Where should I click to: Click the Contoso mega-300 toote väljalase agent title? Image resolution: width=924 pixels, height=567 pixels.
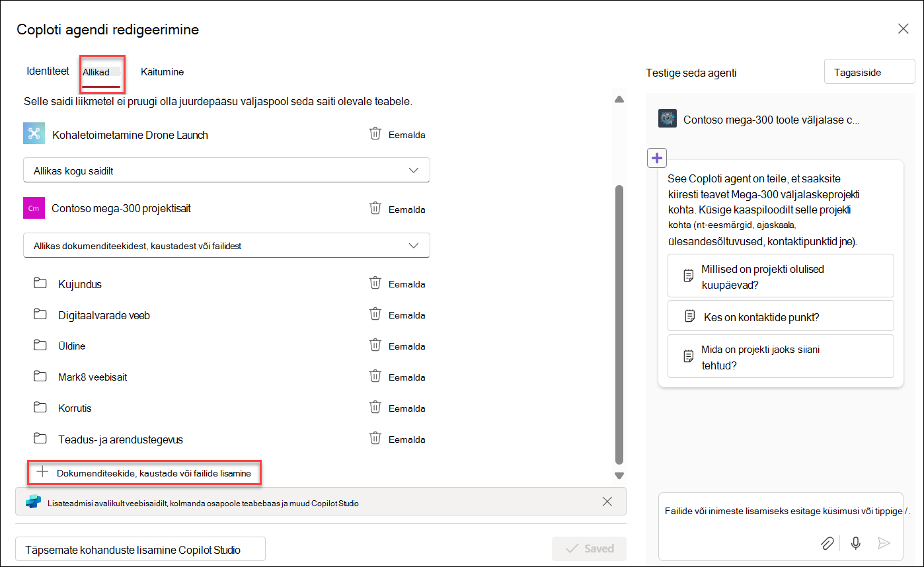coord(771,120)
